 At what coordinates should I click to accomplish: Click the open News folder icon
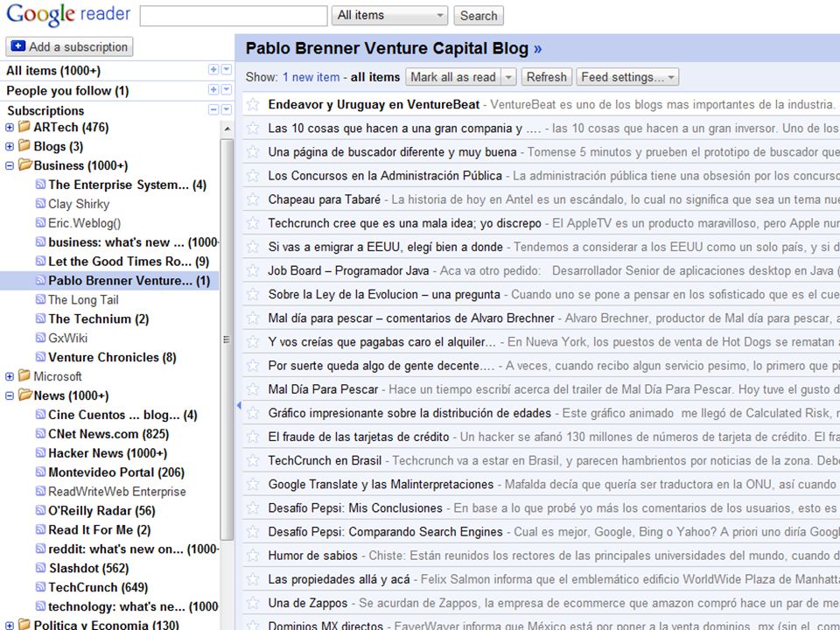[x=24, y=395]
